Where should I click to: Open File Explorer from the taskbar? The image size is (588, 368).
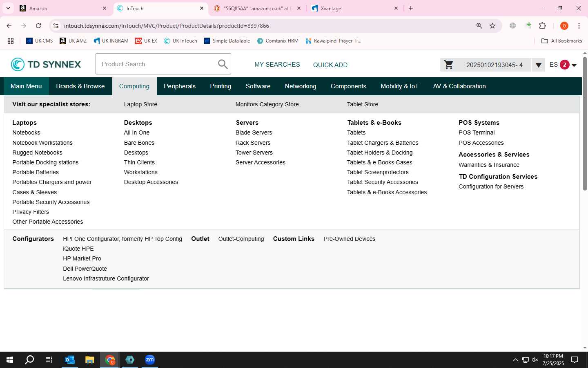point(90,360)
